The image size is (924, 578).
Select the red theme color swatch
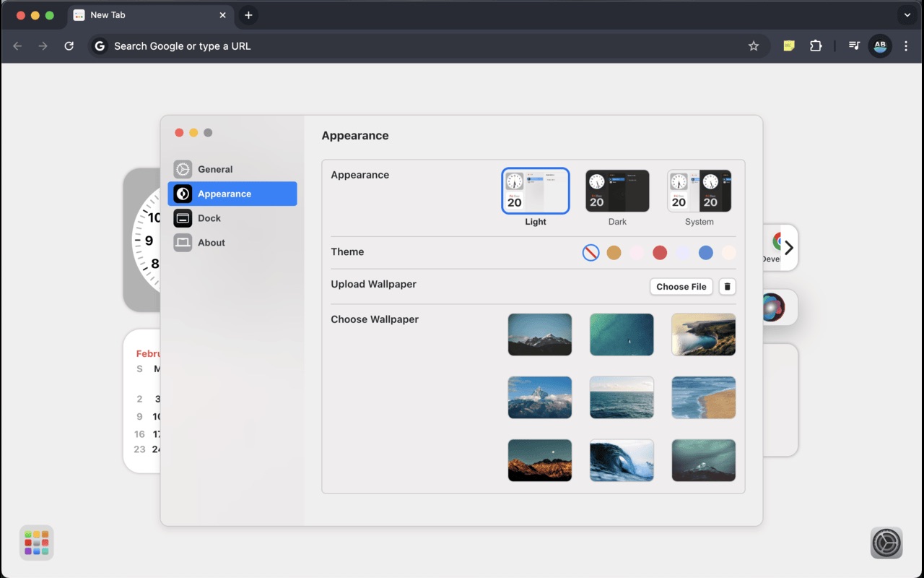[x=660, y=252]
